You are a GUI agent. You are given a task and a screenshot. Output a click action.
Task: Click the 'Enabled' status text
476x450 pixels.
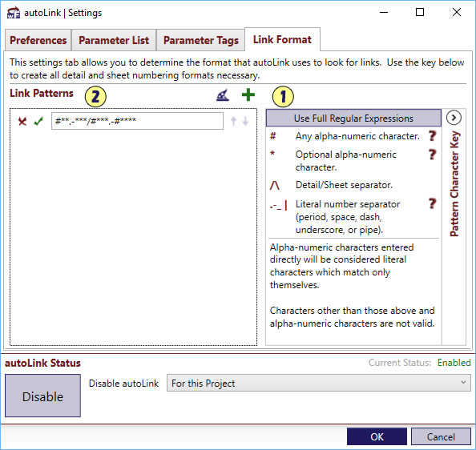click(454, 363)
